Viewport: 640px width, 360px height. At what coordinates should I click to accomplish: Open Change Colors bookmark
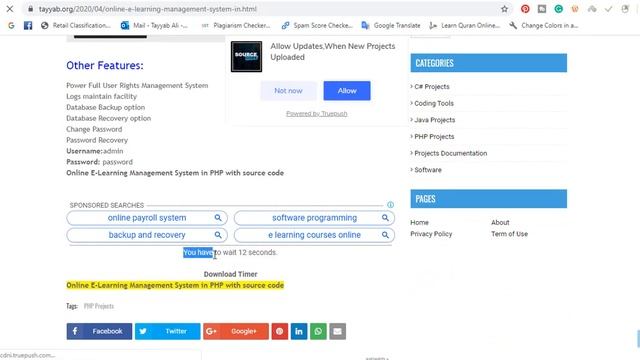pyautogui.click(x=544, y=25)
